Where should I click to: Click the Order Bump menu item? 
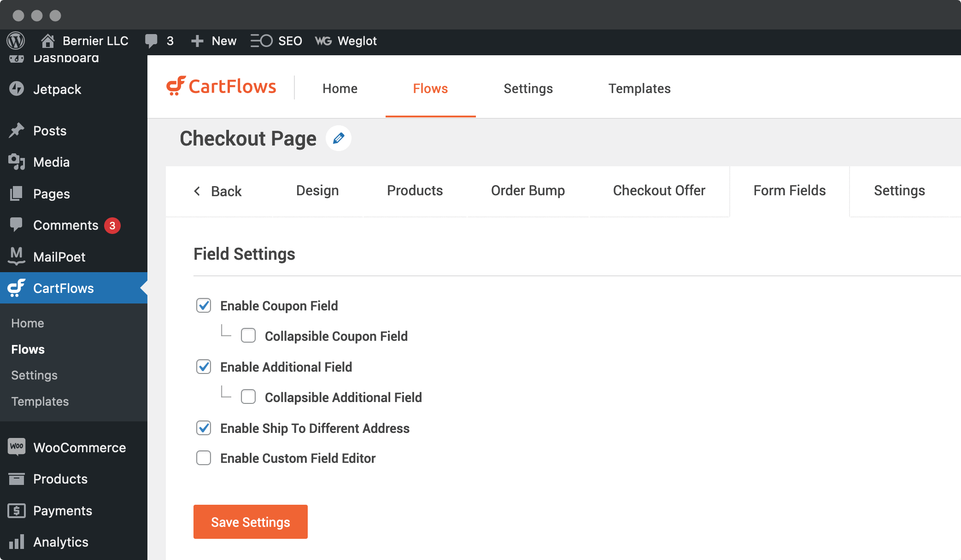pyautogui.click(x=527, y=190)
